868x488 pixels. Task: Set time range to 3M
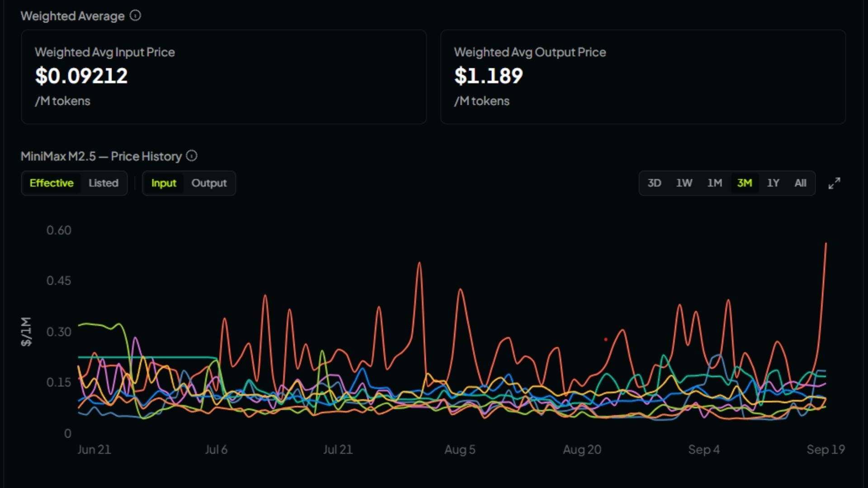(745, 183)
